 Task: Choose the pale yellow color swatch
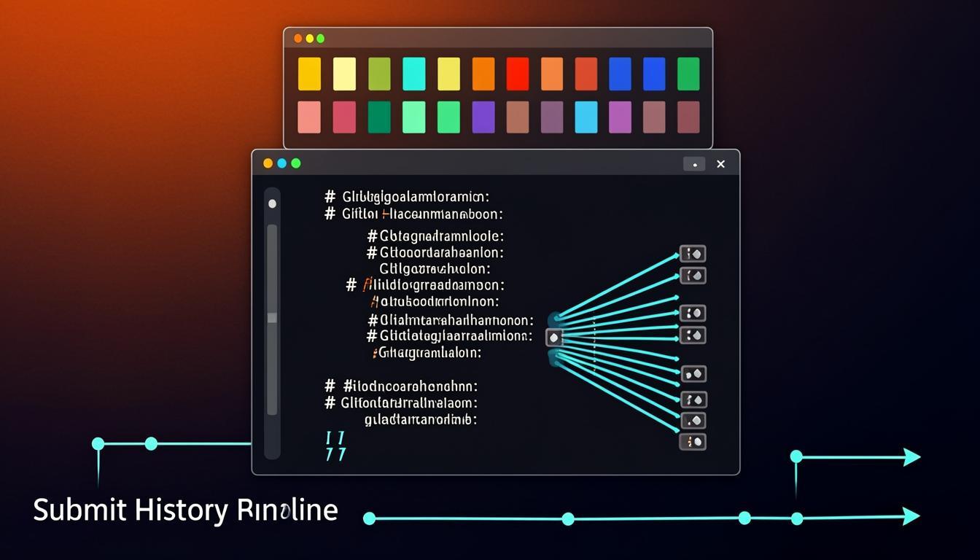344,74
